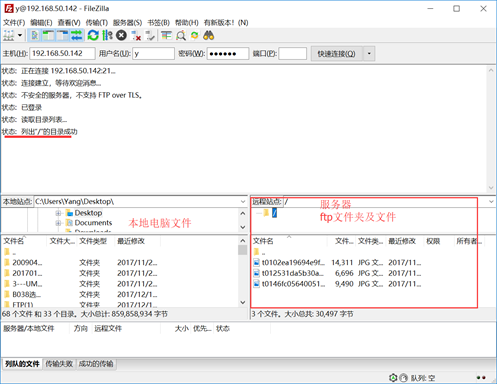Image resolution: width=497 pixels, height=384 pixels.
Task: Open the 帮助(H) menu
Action: click(x=187, y=22)
